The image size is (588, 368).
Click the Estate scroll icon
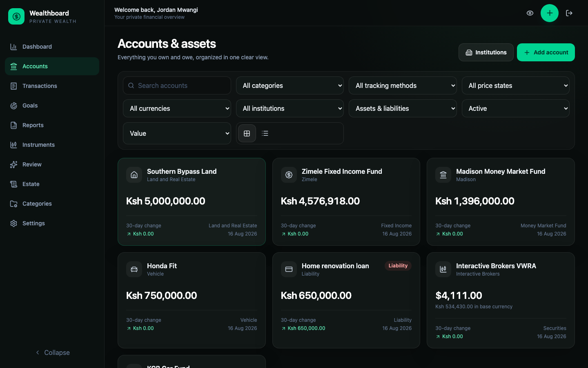13,184
